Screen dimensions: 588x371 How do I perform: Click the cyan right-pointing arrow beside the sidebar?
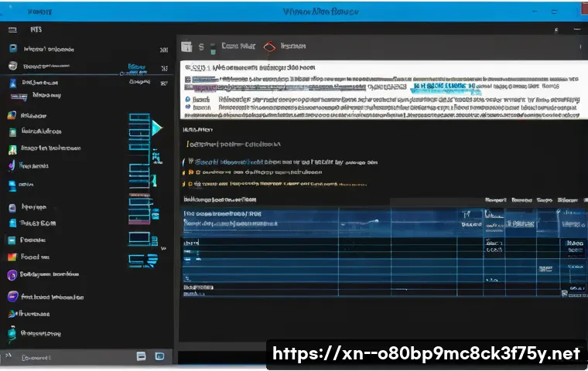tap(158, 128)
